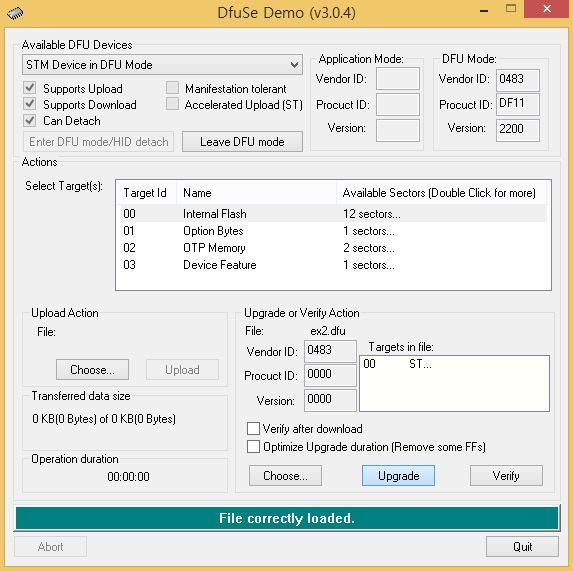Select target 00 ST... in Targets in file
Image resolution: width=573 pixels, height=571 pixels.
(x=454, y=364)
